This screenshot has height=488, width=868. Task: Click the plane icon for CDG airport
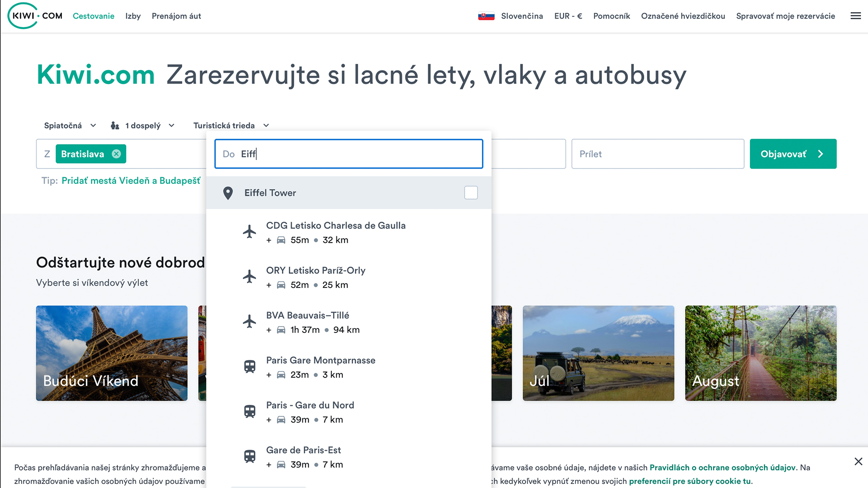[249, 232]
